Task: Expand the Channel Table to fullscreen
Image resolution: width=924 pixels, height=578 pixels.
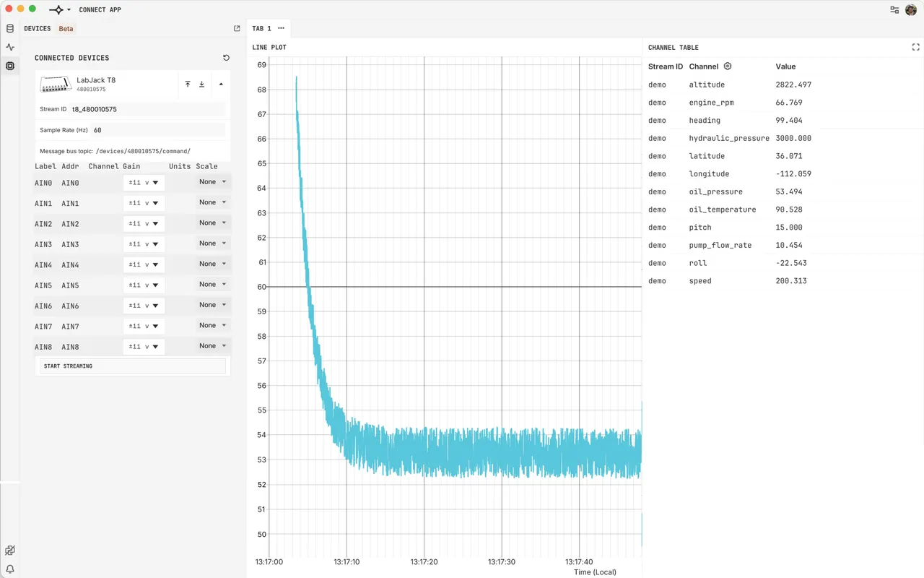Action: click(x=916, y=47)
